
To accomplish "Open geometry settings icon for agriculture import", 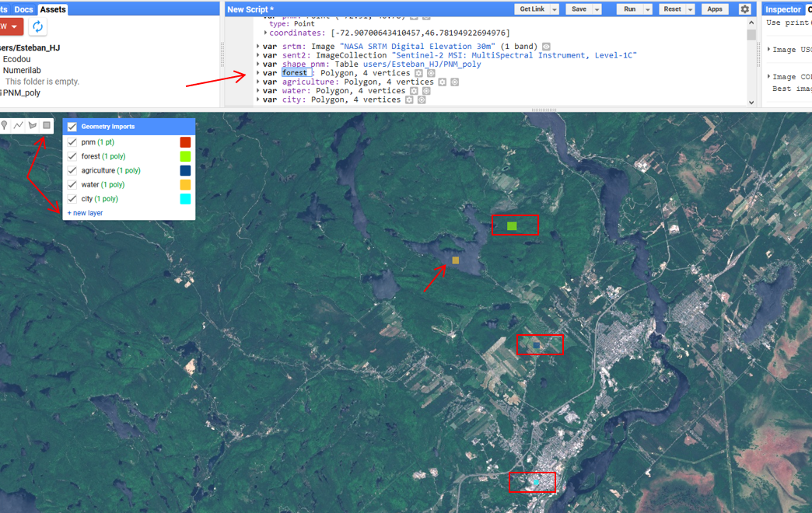I will (x=443, y=82).
